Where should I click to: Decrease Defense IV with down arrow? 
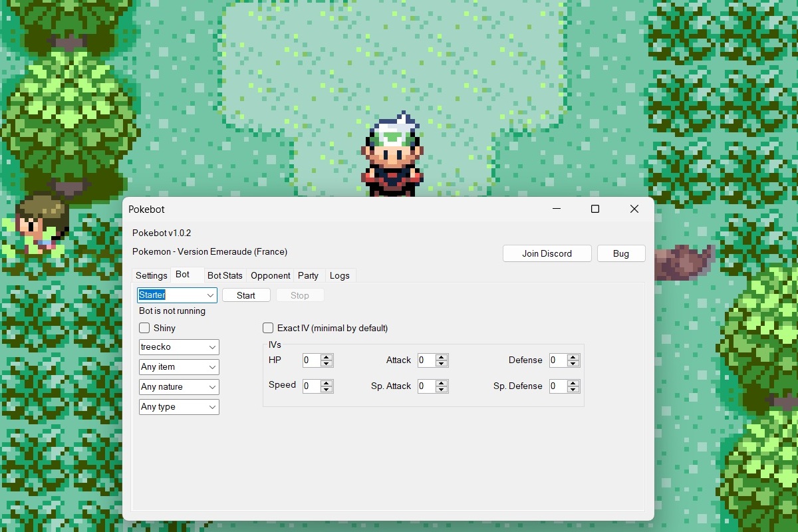point(573,364)
